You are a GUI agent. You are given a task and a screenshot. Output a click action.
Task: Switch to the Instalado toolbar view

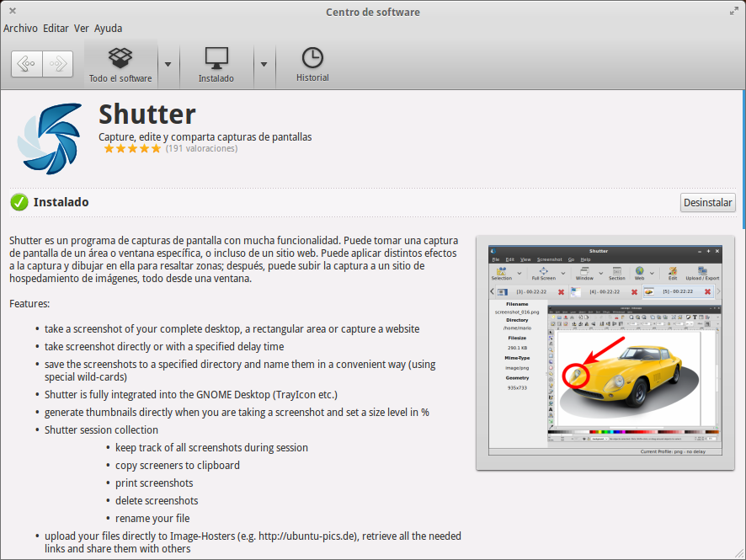216,64
